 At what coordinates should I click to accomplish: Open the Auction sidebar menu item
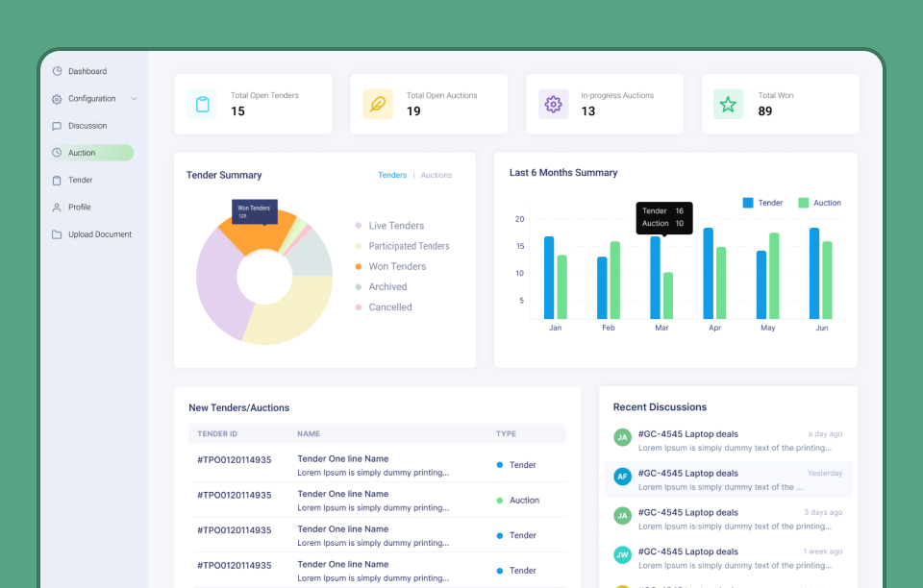pos(90,153)
